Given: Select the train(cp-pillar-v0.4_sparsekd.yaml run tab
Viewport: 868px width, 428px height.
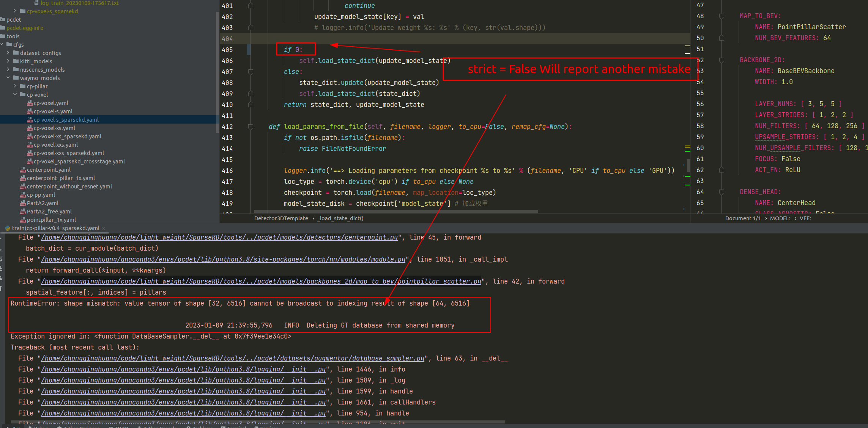Looking at the screenshot, I should [x=55, y=228].
